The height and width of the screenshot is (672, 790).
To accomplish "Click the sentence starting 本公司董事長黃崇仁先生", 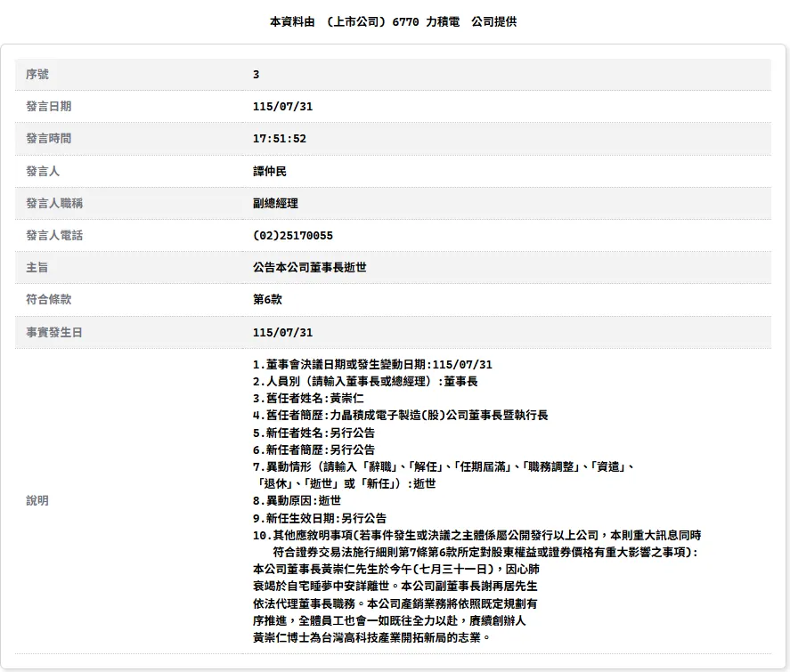I will [396, 570].
